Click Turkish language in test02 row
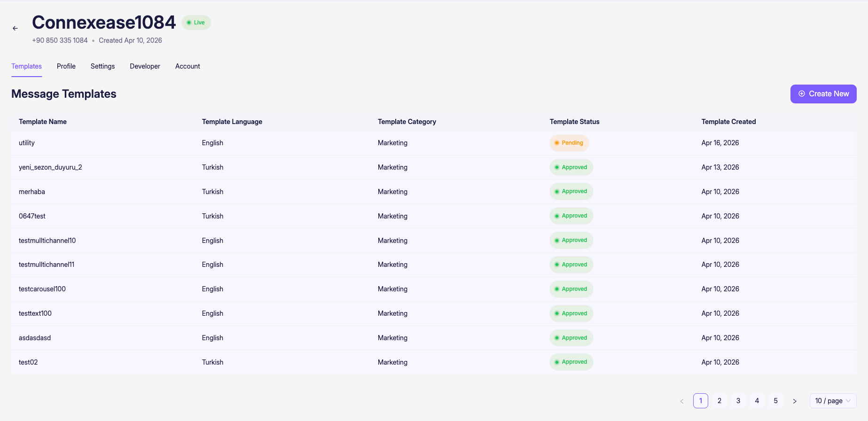Screen dimensions: 868x421 [212, 362]
